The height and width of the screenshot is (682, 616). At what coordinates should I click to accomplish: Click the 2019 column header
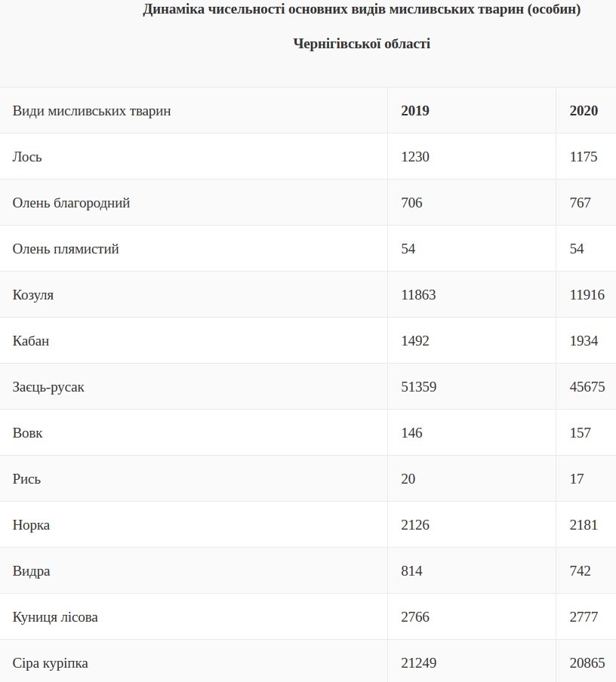[x=415, y=111]
